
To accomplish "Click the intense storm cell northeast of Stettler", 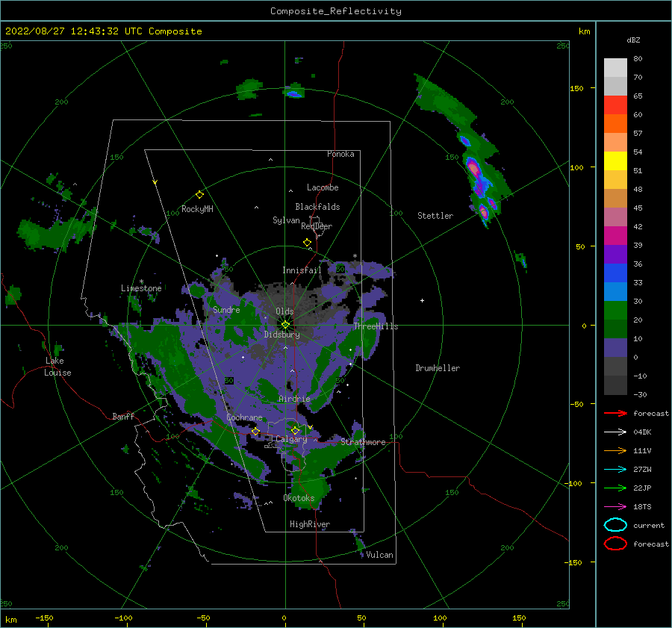I will (473, 168).
